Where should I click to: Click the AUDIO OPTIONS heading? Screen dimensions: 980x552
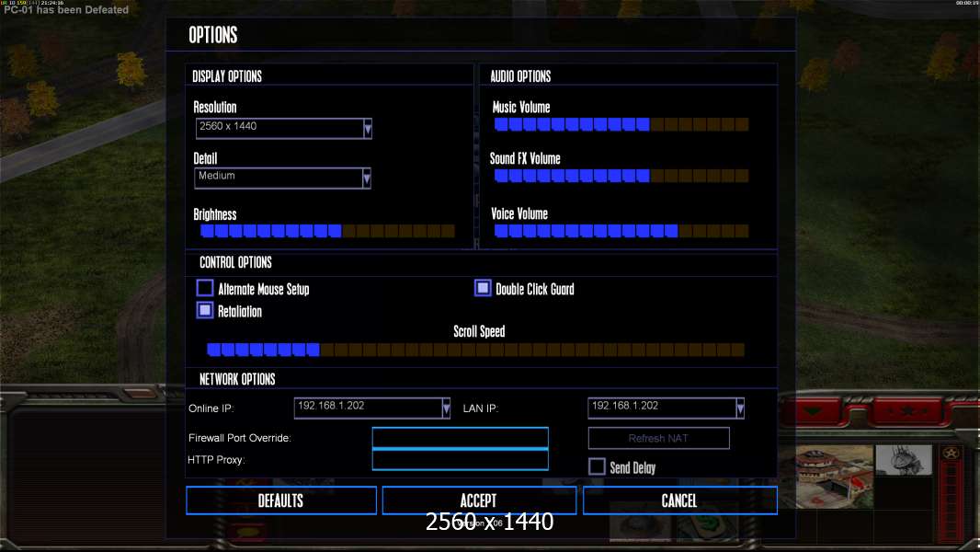coord(520,76)
